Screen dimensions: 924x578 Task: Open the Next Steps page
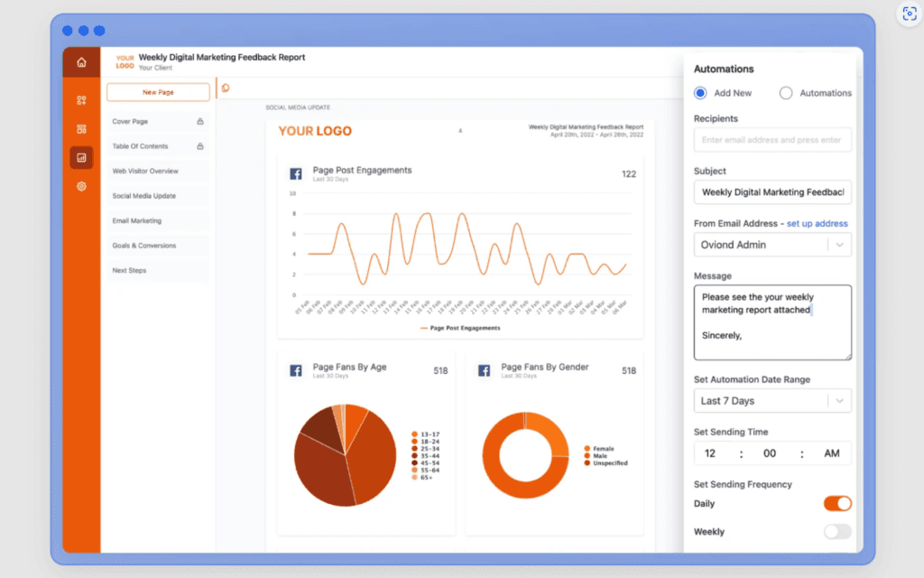(x=157, y=270)
